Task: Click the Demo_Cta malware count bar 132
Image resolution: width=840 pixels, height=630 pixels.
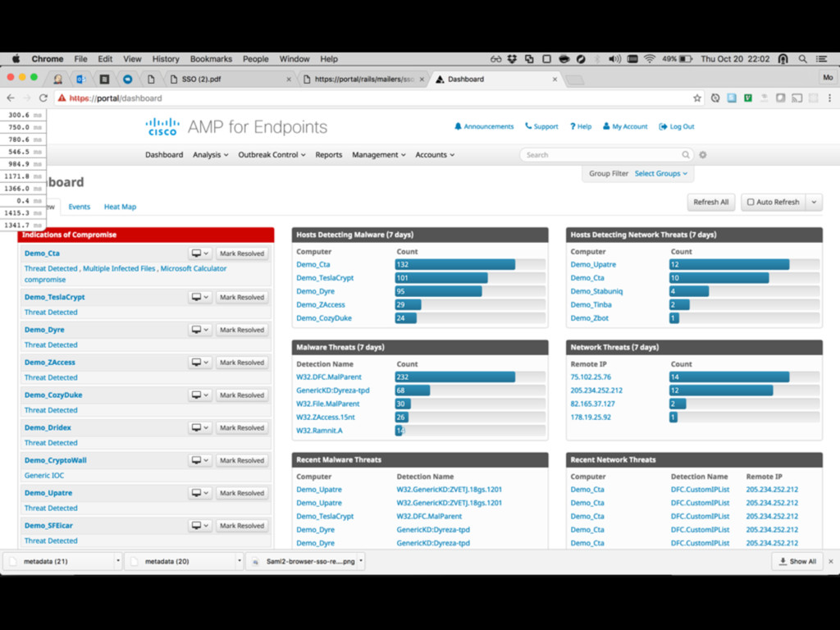Action: [454, 264]
